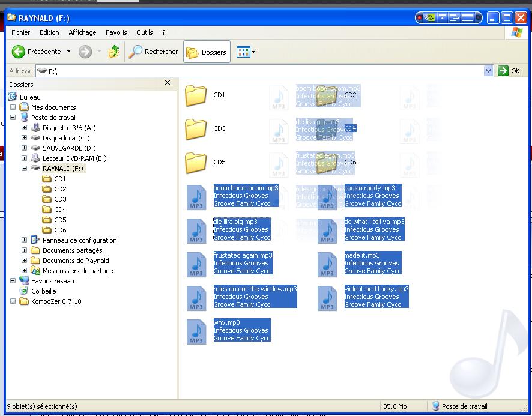Select CD5 folder in the tree
The image size is (532, 416).
[60, 220]
